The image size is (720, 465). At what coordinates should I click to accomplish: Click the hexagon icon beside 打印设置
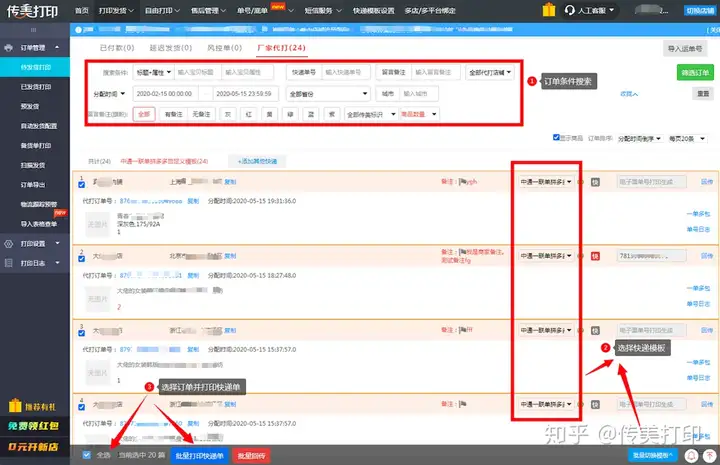coord(8,244)
